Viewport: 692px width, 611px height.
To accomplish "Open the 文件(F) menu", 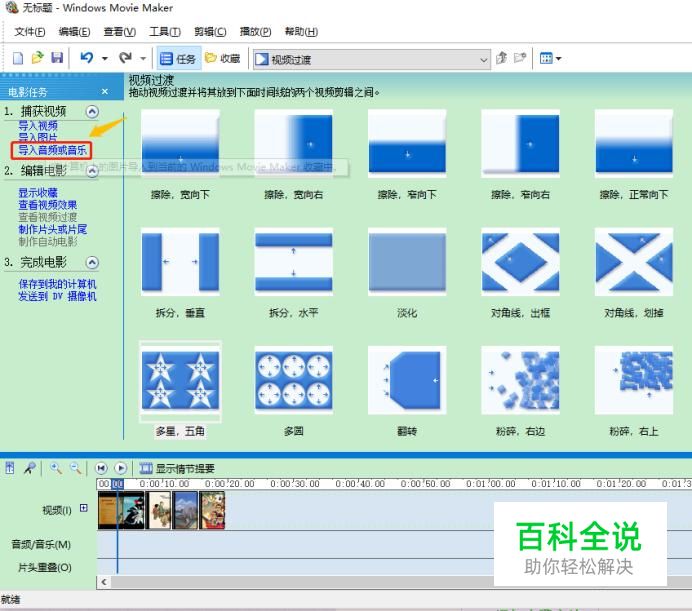I will [30, 32].
